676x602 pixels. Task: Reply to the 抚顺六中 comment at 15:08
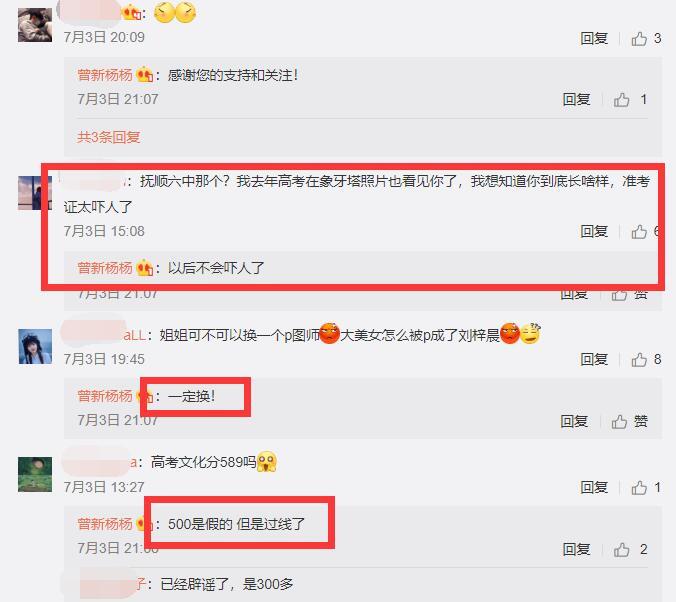594,232
